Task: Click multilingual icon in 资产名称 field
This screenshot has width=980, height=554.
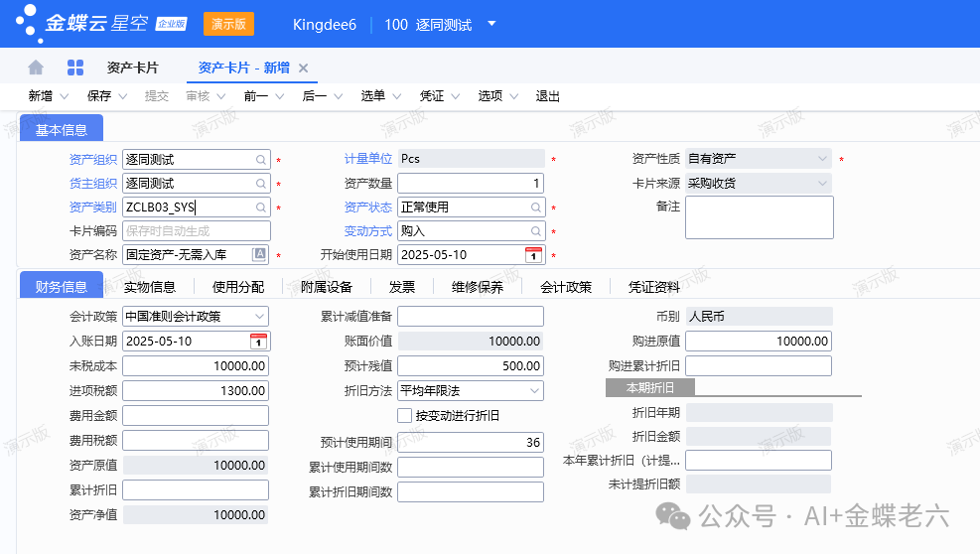Action: 260,255
